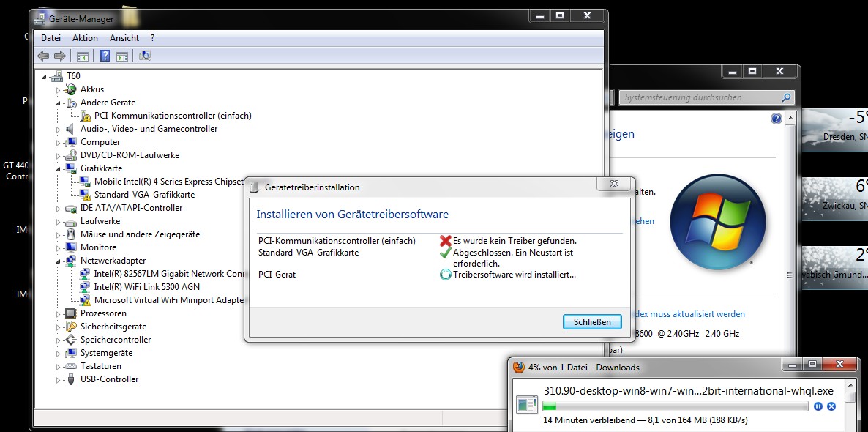Screen dimensions: 868x432
Task: Toggle the console tree pane toolbar icon
Action: (83, 56)
